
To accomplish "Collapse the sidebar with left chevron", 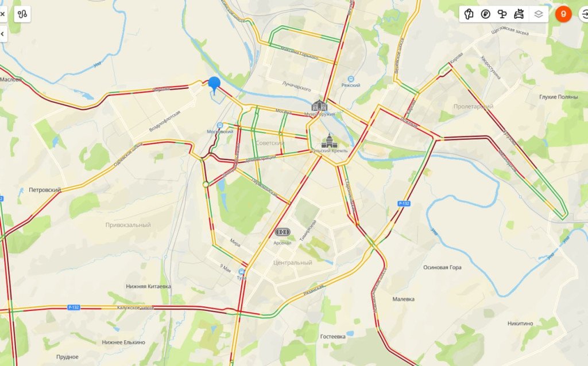I will click(x=3, y=34).
